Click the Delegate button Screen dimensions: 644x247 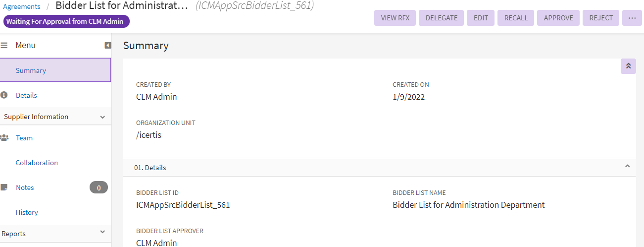pos(442,18)
